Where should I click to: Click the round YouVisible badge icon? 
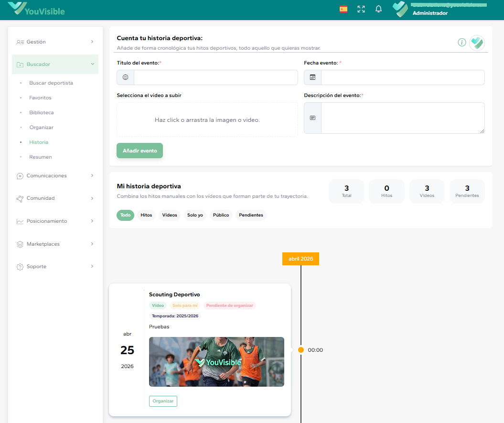coord(477,43)
